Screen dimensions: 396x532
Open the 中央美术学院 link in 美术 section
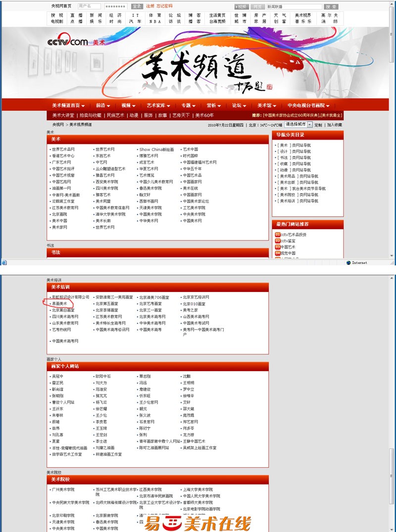click(x=194, y=214)
